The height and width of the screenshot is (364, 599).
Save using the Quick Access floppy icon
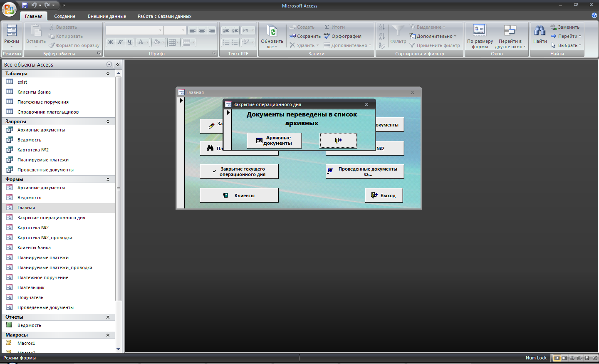click(x=25, y=5)
